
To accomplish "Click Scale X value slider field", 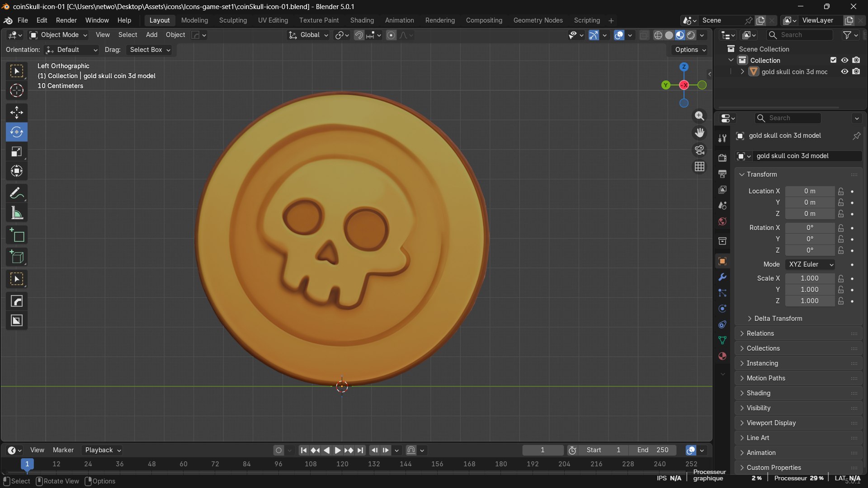I will pos(810,278).
